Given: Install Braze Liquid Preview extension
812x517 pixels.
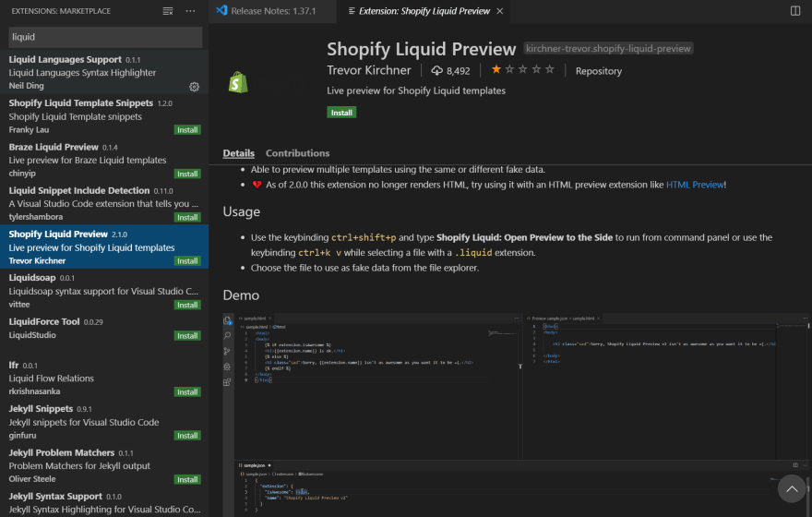Looking at the screenshot, I should 187,174.
